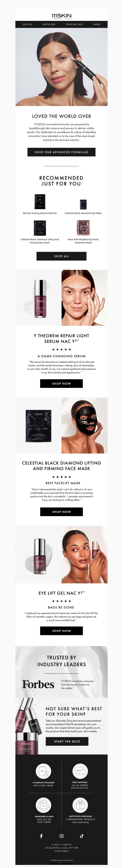Click the 111SKIN logo at top
Viewport: 123px width, 868px height.
pos(61,16)
